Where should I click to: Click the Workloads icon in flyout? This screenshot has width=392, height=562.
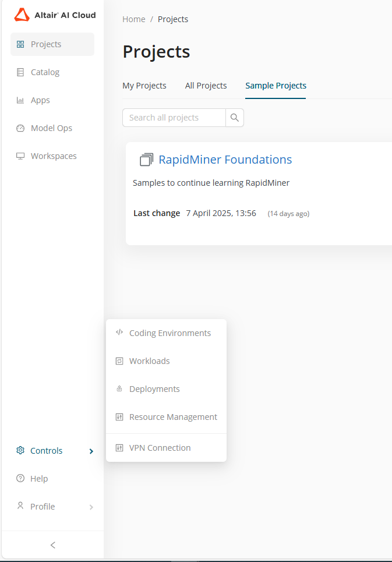coord(119,361)
